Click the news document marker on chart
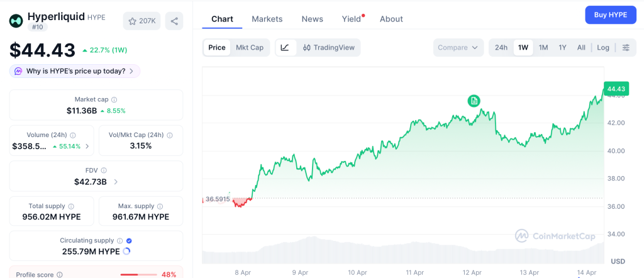Viewport: 644px width, 278px height. (474, 101)
